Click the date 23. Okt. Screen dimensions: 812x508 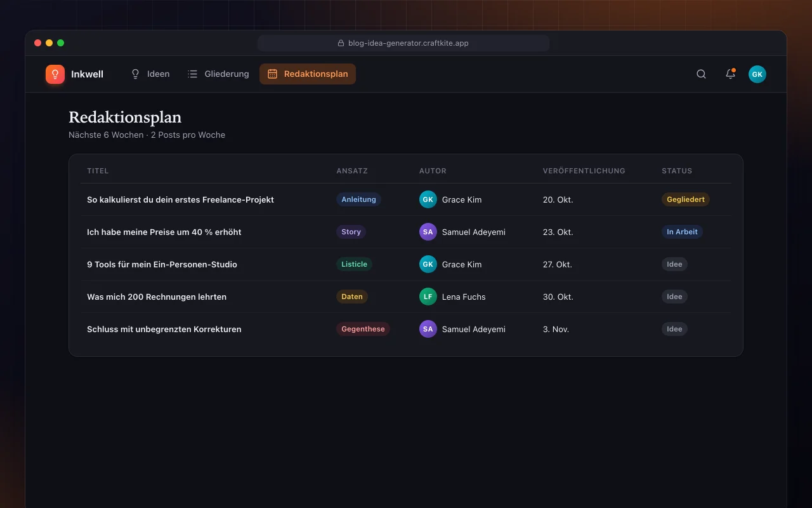[x=558, y=232]
